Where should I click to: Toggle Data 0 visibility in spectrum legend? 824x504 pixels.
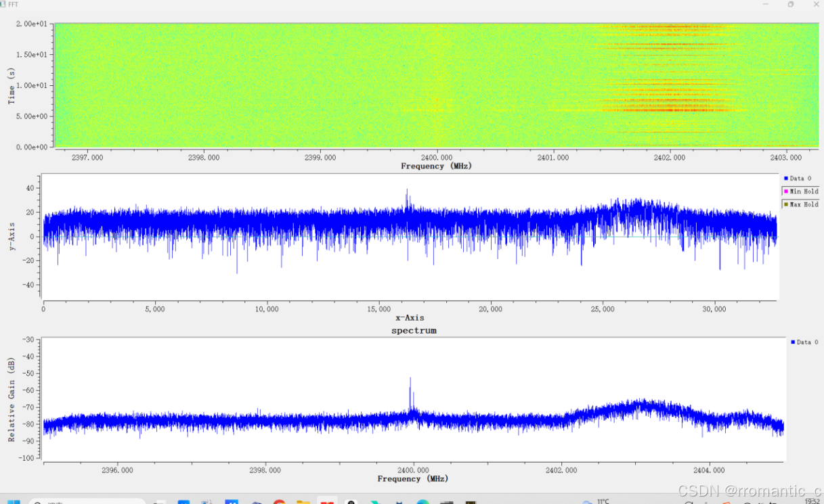pos(804,342)
